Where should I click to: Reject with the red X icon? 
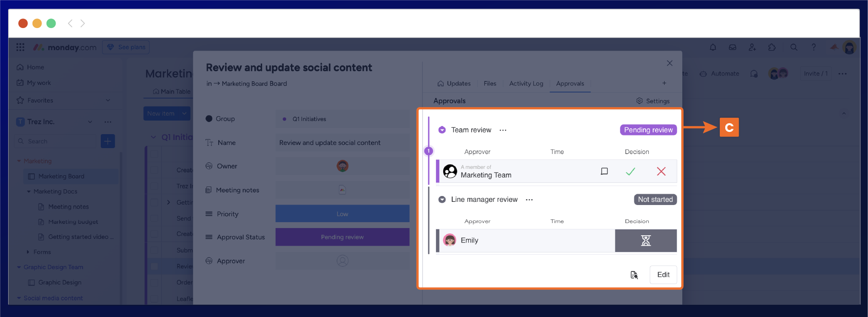[661, 172]
